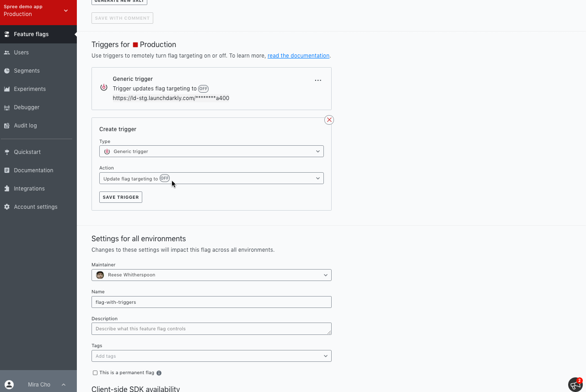Open Audit log in the sidebar
Viewport: 586px width, 392px height.
tap(25, 126)
